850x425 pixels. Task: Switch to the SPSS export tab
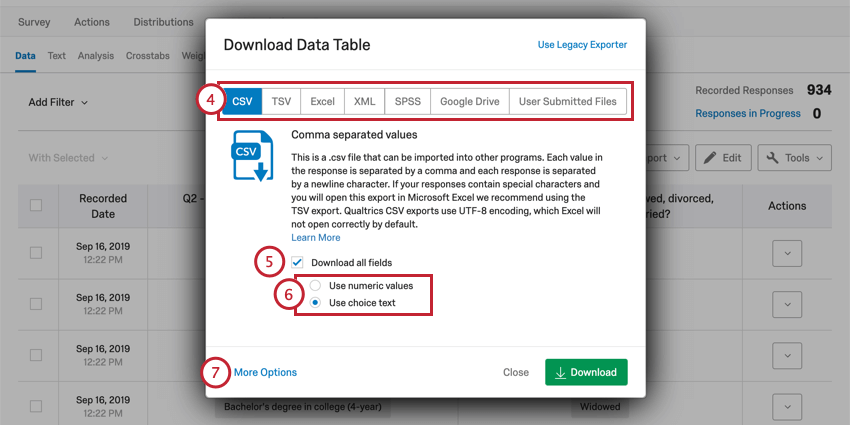(x=408, y=101)
